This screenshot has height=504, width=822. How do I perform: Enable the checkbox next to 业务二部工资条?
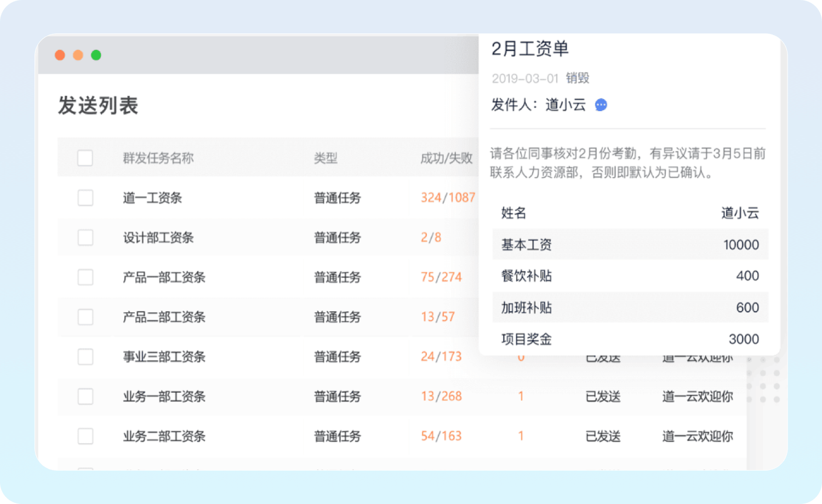click(85, 436)
